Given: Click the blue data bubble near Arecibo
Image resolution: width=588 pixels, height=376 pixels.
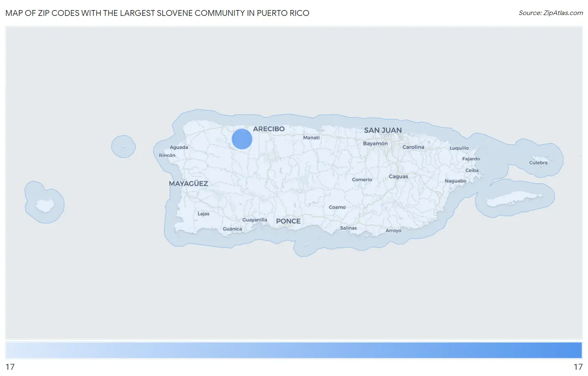Looking at the screenshot, I should tap(242, 139).
